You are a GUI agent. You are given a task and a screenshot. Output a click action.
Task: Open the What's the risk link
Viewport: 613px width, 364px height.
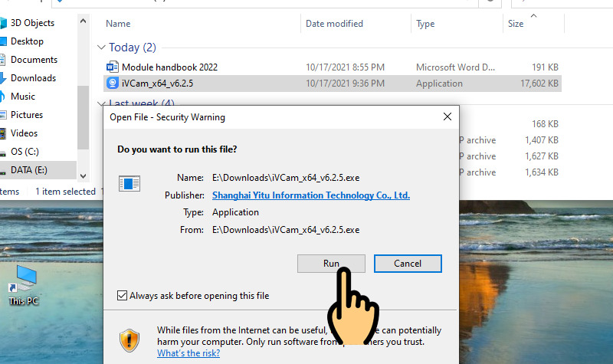(188, 353)
